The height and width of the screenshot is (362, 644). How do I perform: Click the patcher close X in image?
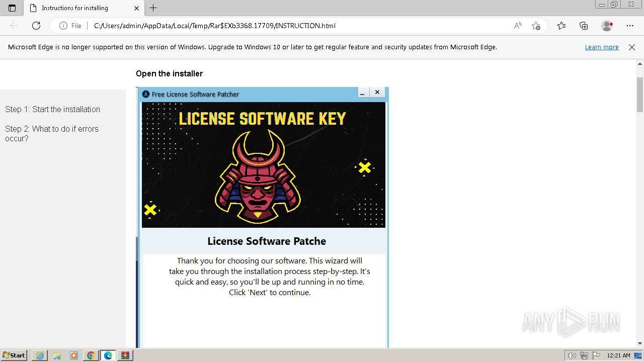pyautogui.click(x=377, y=93)
